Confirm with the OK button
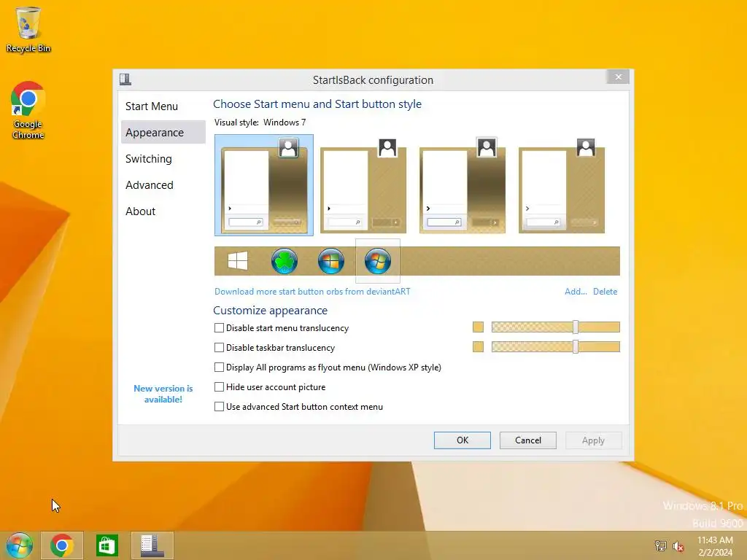Screen dimensions: 747x560 click(462, 440)
